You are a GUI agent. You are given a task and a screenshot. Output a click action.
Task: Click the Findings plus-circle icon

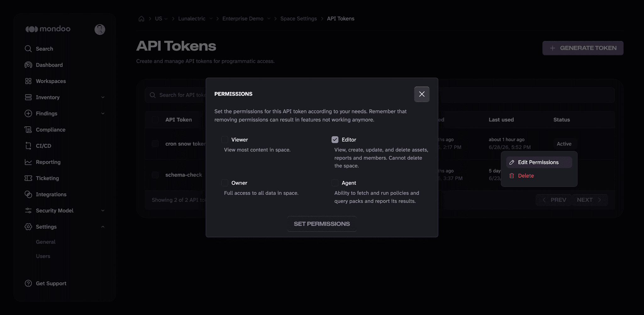point(28,113)
